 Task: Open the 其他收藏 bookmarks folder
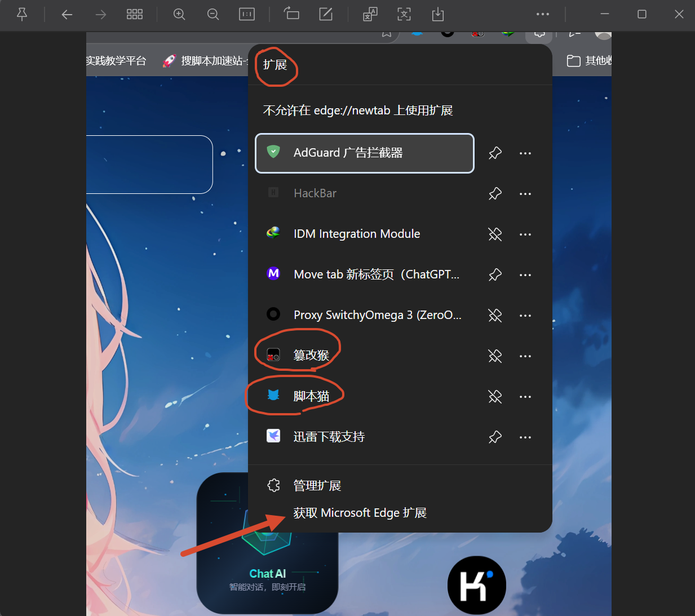589,61
